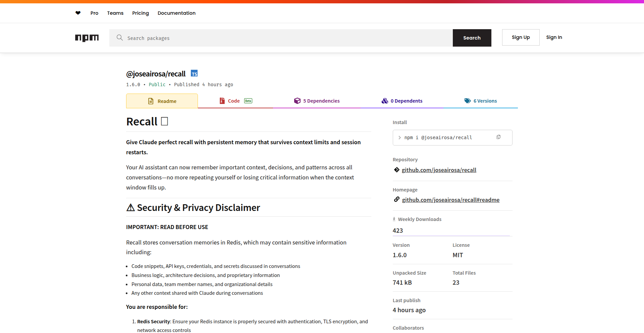Click the homepage chain link icon

point(397,200)
